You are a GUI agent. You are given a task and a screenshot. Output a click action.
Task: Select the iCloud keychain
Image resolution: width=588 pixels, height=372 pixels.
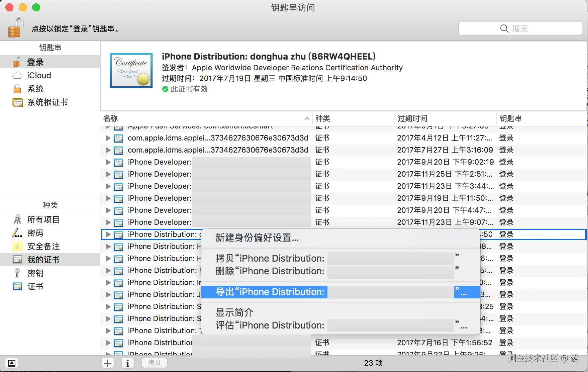[x=50, y=76]
